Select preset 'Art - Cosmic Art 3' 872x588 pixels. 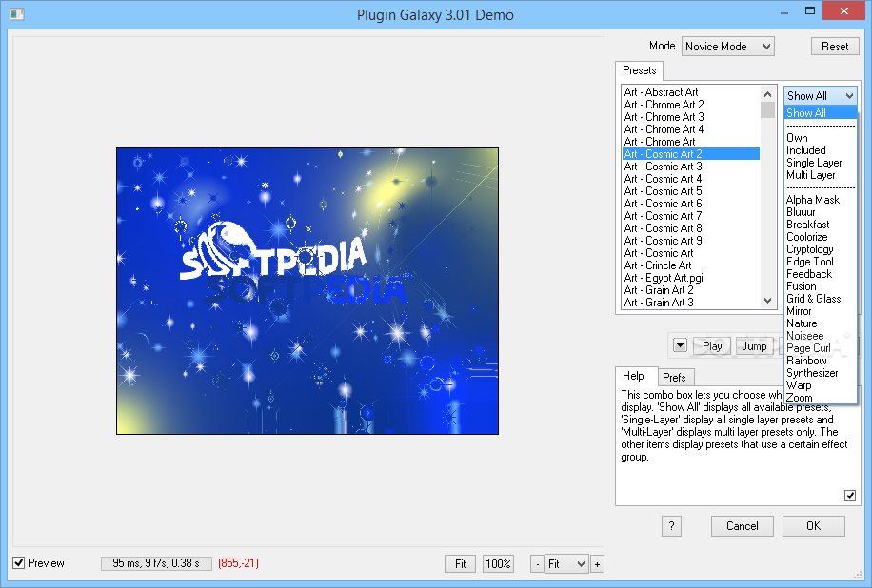pyautogui.click(x=691, y=167)
